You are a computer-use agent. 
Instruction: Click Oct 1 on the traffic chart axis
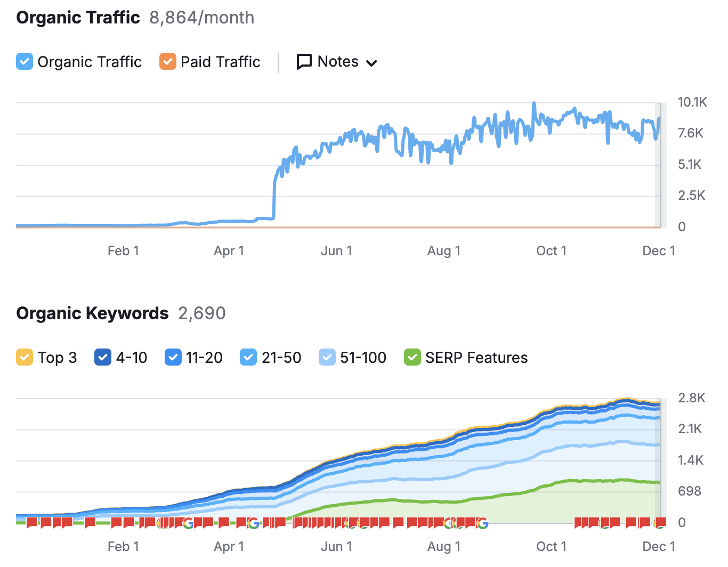(551, 251)
